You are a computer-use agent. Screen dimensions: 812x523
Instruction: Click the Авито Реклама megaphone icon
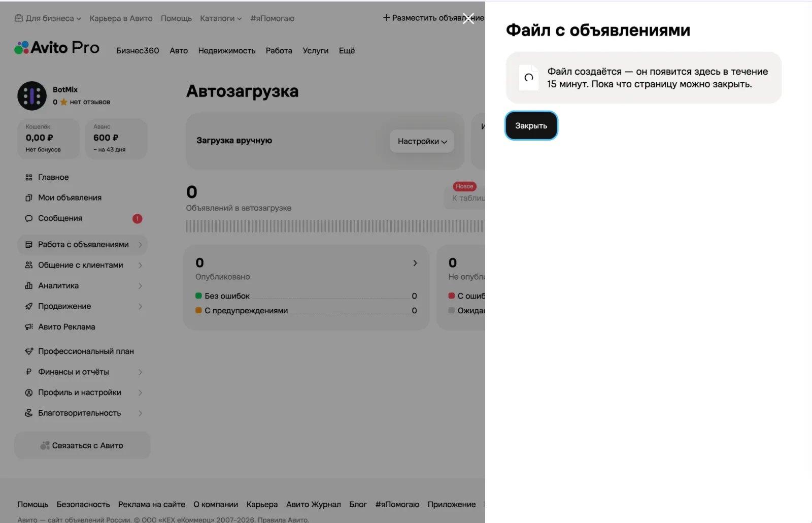tap(29, 327)
